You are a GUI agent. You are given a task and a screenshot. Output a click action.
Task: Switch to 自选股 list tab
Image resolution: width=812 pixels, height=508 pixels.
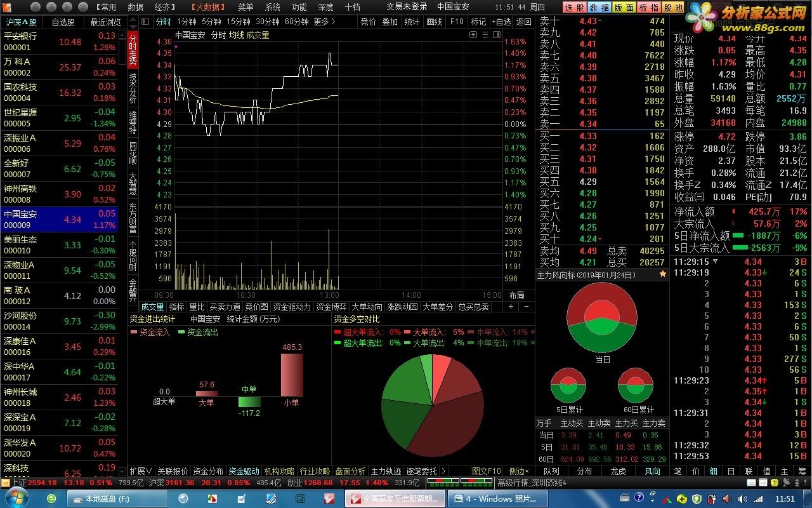[x=63, y=22]
